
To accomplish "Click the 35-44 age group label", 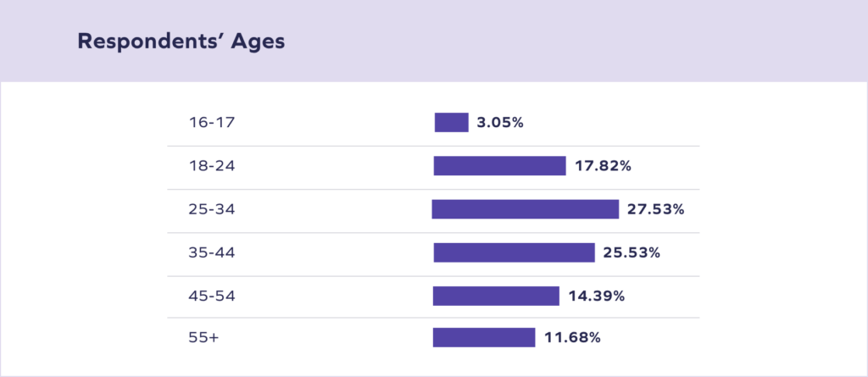I will [211, 252].
